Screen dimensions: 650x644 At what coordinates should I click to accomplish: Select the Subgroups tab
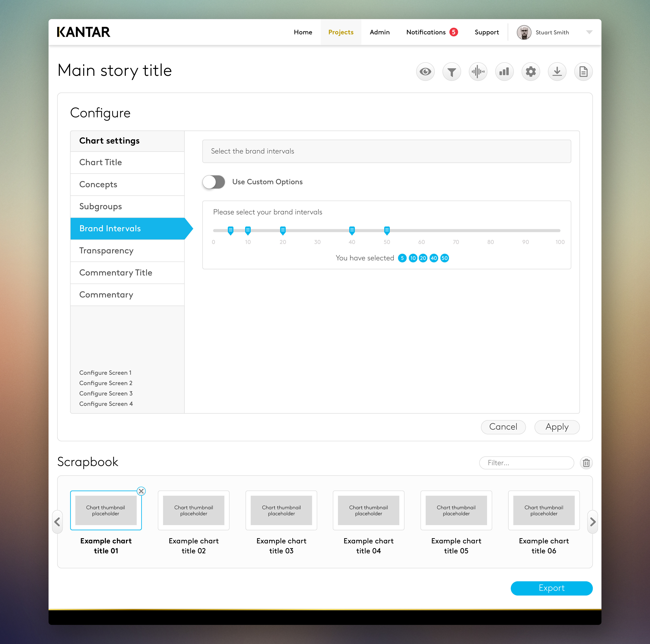[x=127, y=207]
